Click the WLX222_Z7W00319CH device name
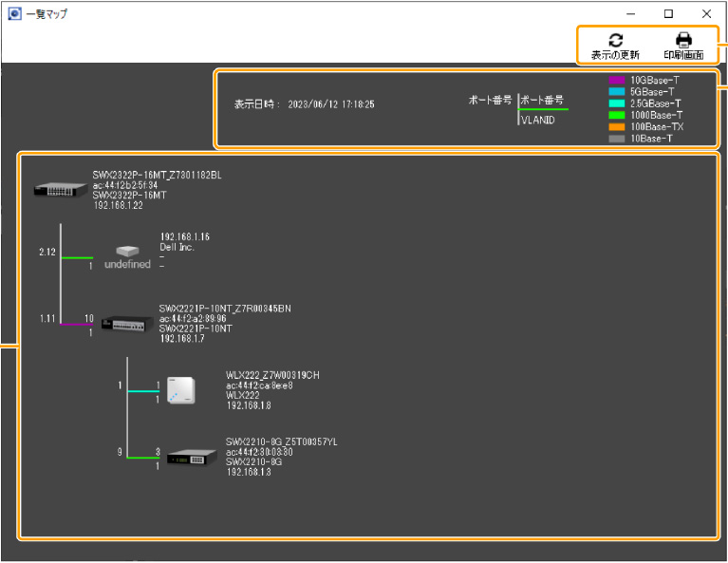728x563 pixels. click(x=272, y=376)
